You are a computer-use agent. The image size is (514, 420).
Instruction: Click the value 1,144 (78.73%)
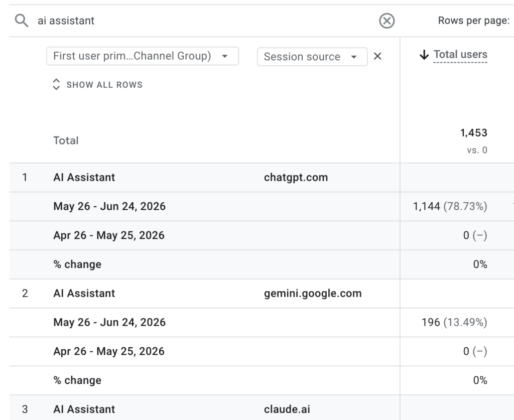450,206
